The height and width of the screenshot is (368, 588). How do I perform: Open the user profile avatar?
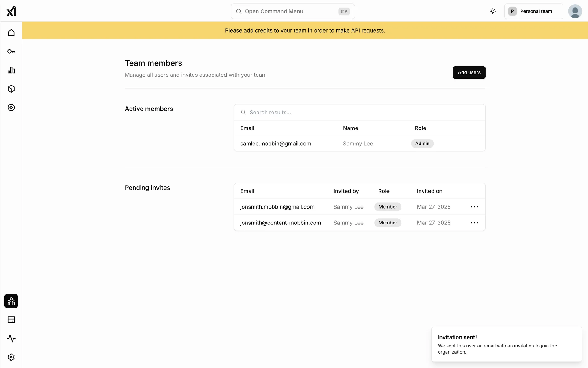point(575,11)
